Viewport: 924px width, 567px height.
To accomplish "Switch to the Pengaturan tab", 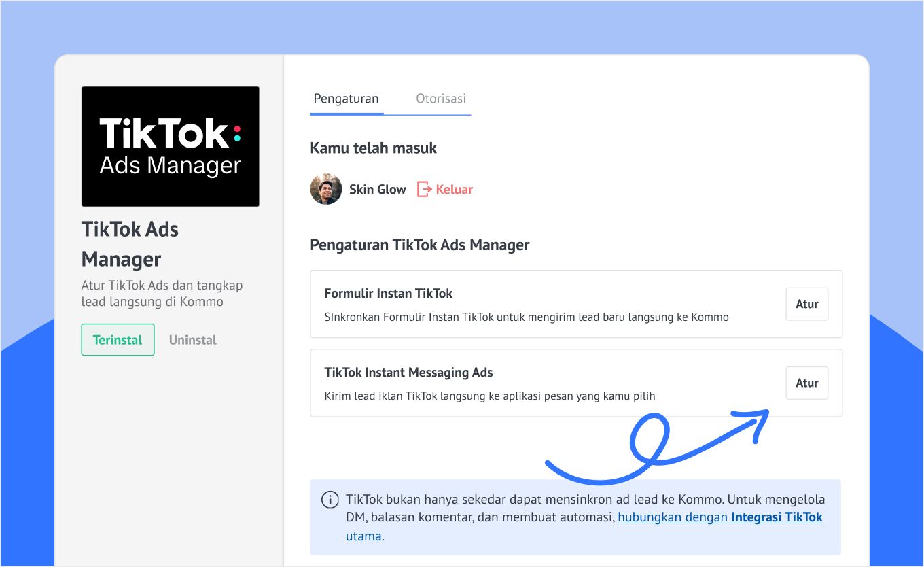I will (346, 99).
